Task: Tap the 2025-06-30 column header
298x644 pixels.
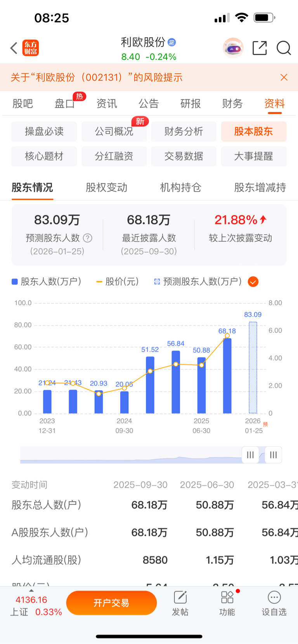Action: coord(207,485)
